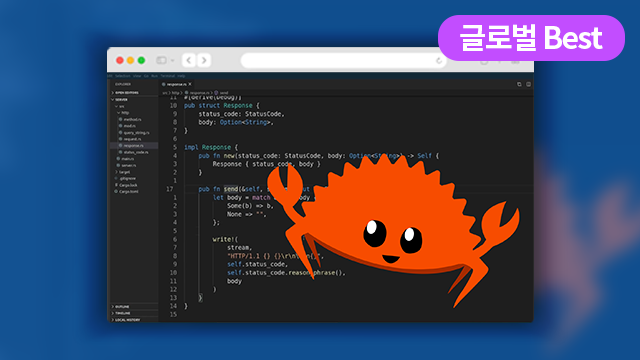The image size is (640, 360).
Task: Open the Selection menu
Action: (122, 76)
